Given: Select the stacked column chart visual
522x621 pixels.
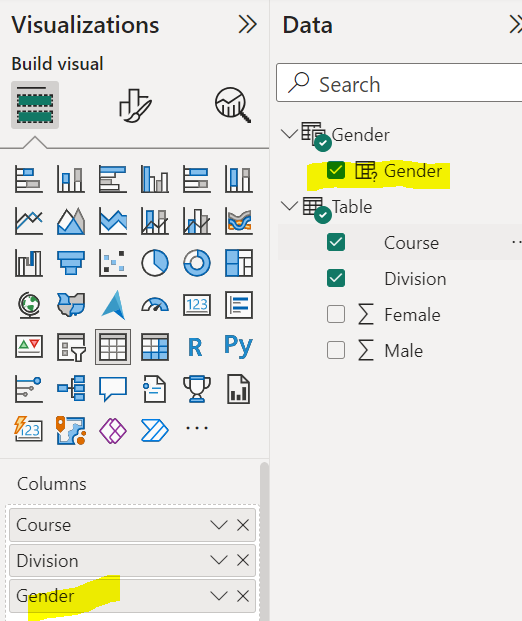Looking at the screenshot, I should point(70,179).
